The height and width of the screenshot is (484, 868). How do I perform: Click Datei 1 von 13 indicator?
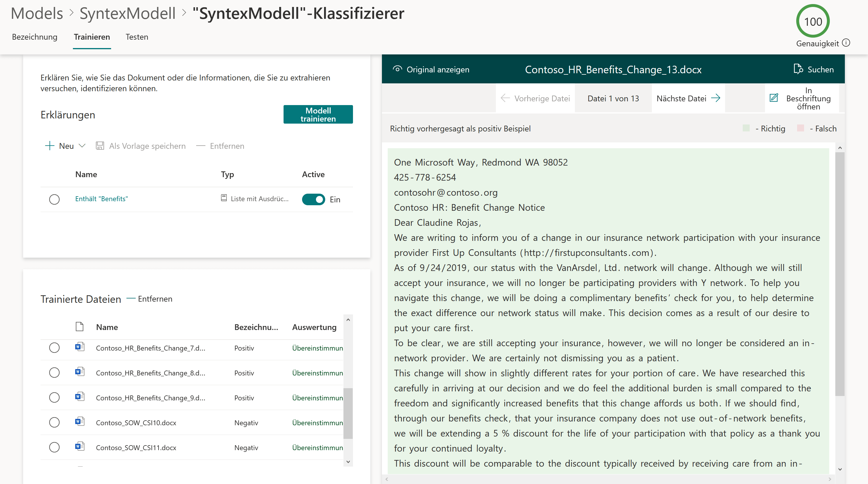(x=613, y=98)
